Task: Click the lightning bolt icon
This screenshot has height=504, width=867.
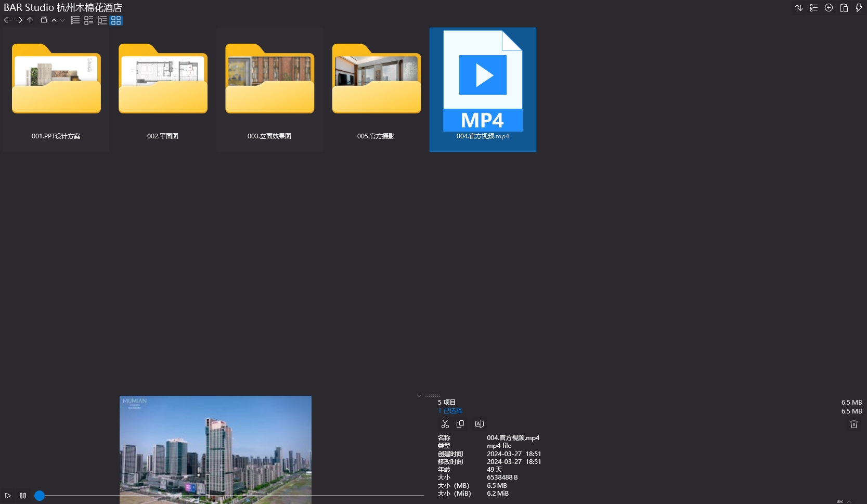Action: point(859,8)
